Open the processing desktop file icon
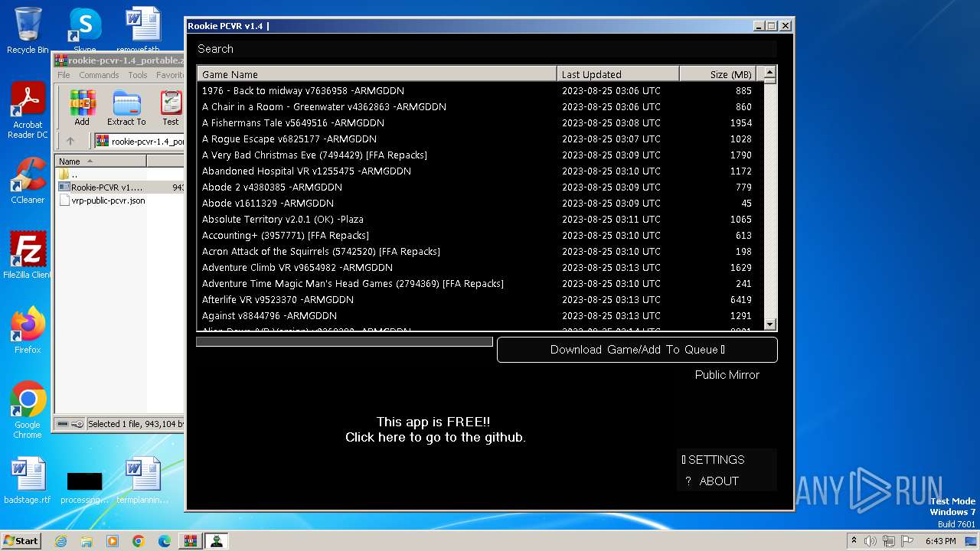The image size is (980, 551). click(84, 487)
